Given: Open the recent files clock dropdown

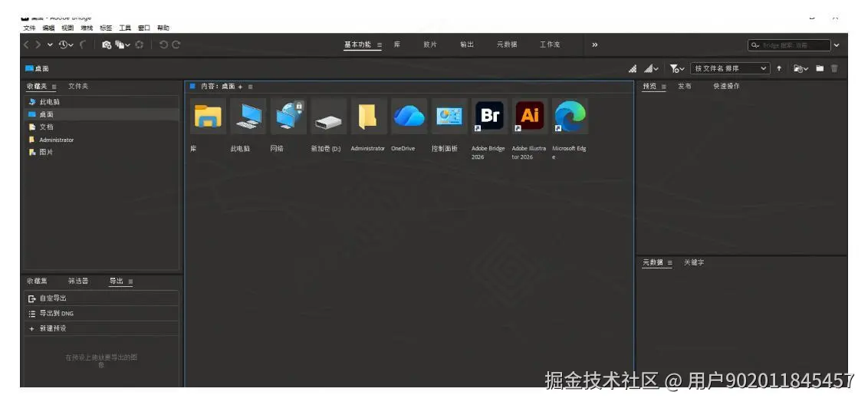Looking at the screenshot, I should click(x=67, y=45).
